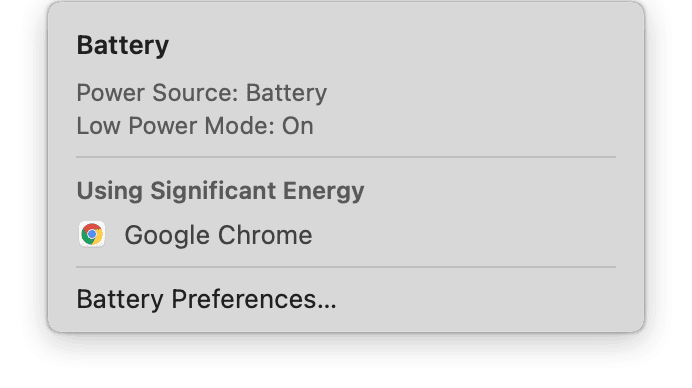Viewport: 692px width, 388px height.
Task: Click the word Energy in section heading
Action: 323,192
